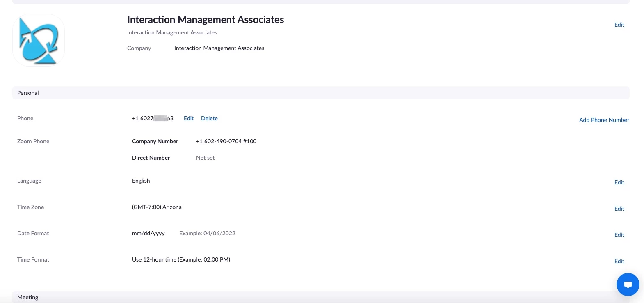
Task: Select the Company Number value +1 602-490-0704 #100
Action: pyautogui.click(x=226, y=141)
